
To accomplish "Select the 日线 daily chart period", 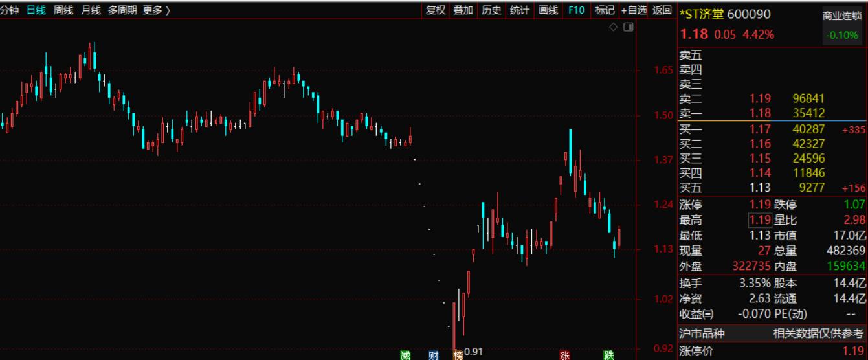I will 36,10.
